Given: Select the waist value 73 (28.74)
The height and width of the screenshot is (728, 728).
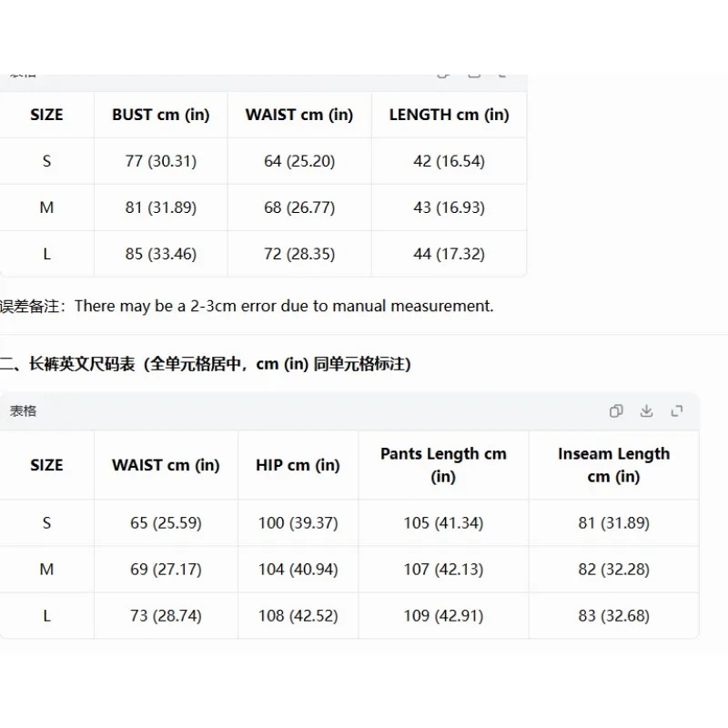Looking at the screenshot, I should [166, 616].
